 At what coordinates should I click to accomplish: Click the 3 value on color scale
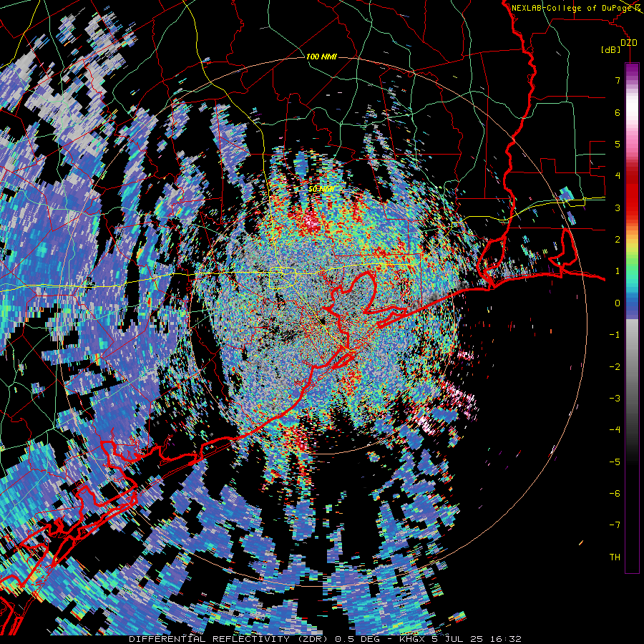[618, 208]
